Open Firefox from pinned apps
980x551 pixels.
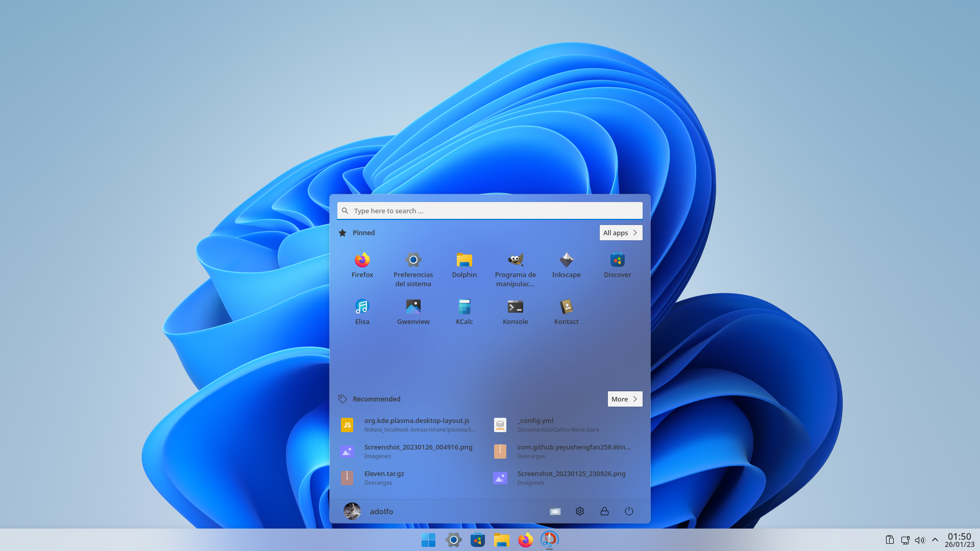pos(362,265)
